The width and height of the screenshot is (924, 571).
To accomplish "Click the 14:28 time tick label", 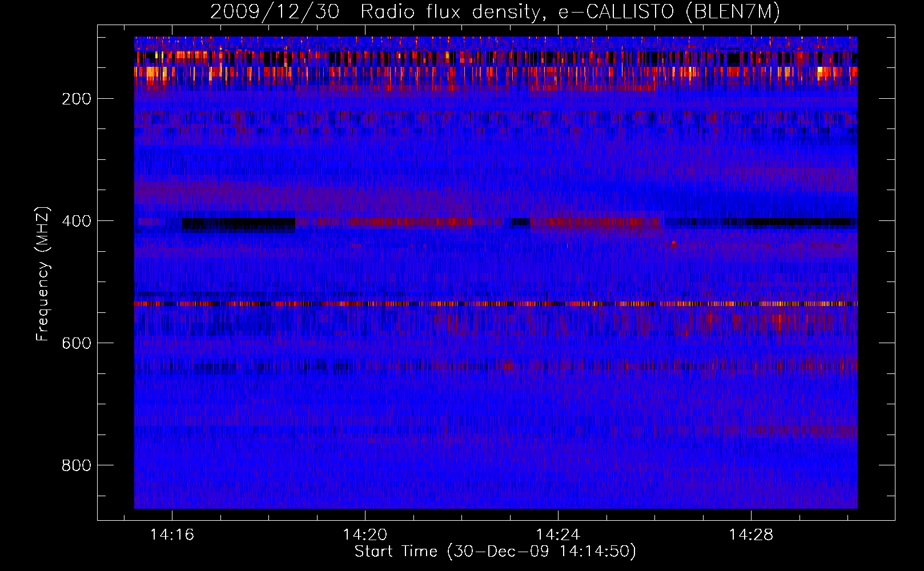I will (x=751, y=534).
